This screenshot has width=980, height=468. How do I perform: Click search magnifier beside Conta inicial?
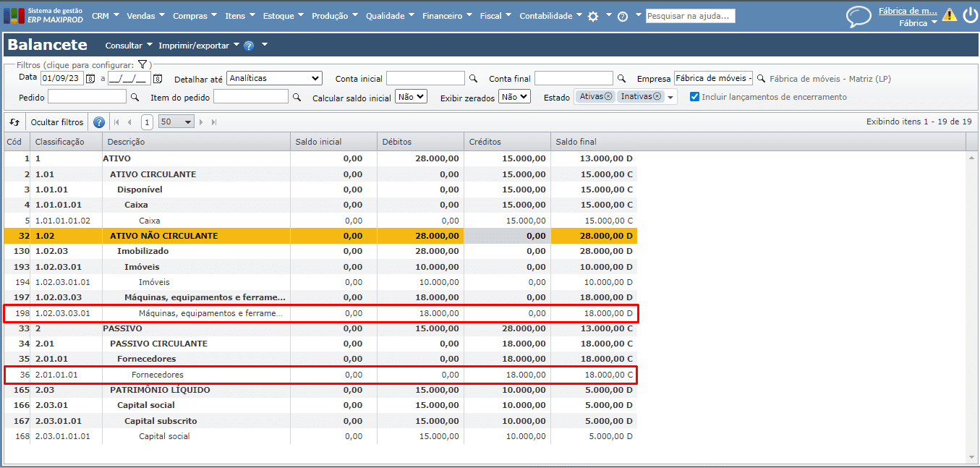click(473, 78)
